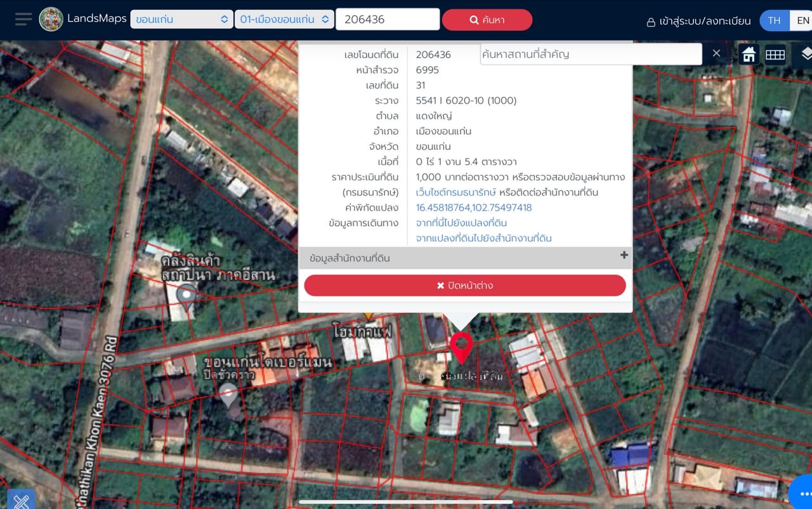Viewport: 812px width, 509px height.
Task: Open the hamburger menu
Action: [23, 19]
